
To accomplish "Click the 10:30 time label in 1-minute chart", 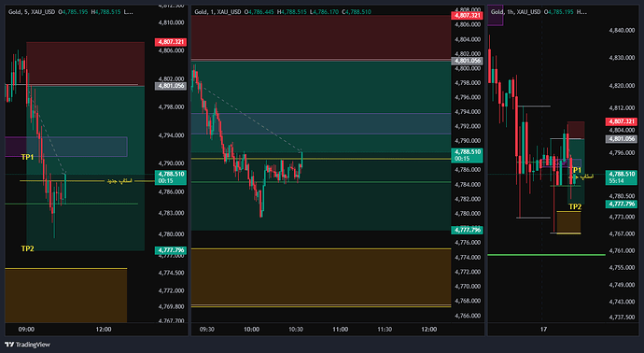I will (x=296, y=329).
